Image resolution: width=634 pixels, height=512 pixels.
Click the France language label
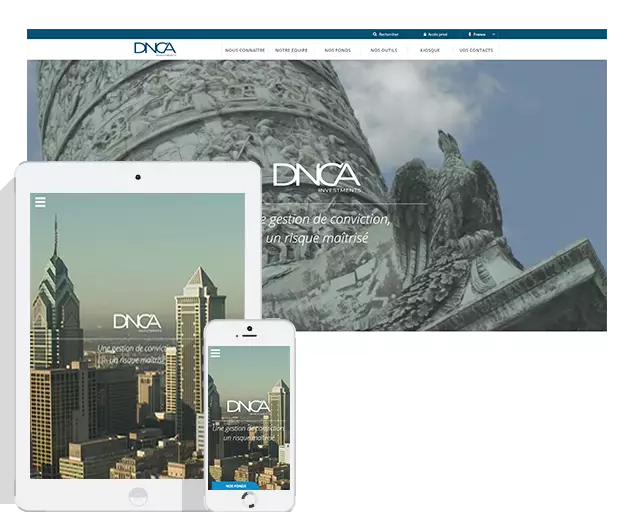coord(480,34)
